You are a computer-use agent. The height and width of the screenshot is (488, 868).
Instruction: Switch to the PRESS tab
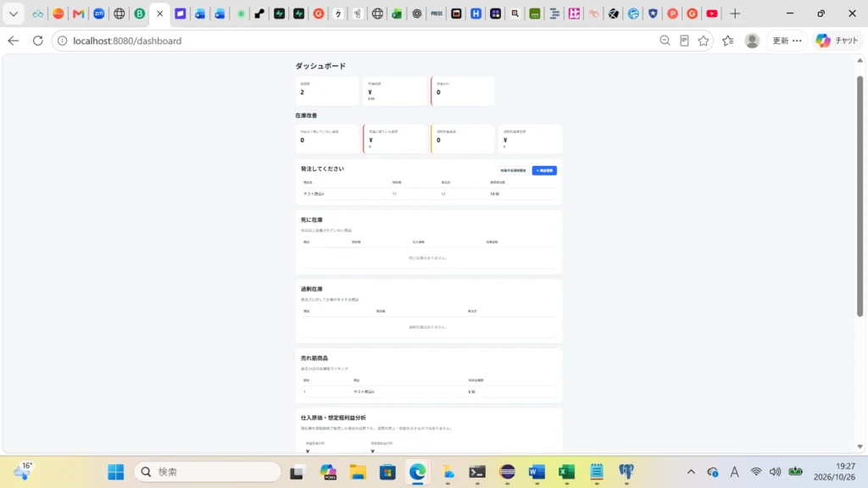tap(437, 14)
